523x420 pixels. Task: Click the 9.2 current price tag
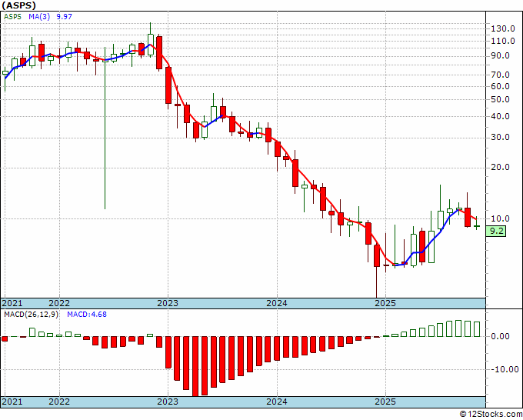(x=496, y=231)
